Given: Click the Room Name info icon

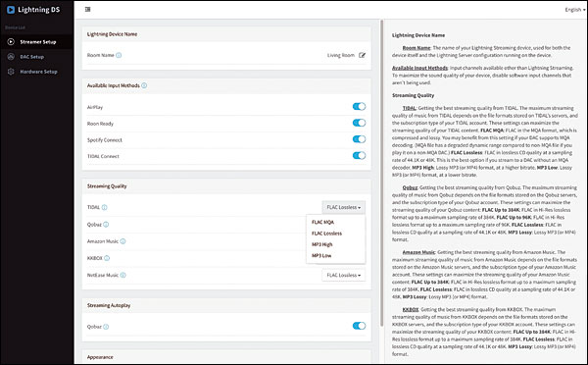Looking at the screenshot, I should point(119,55).
